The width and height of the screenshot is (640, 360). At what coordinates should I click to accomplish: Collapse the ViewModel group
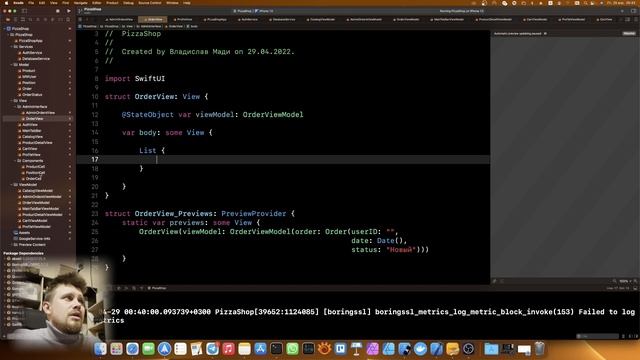11,184
